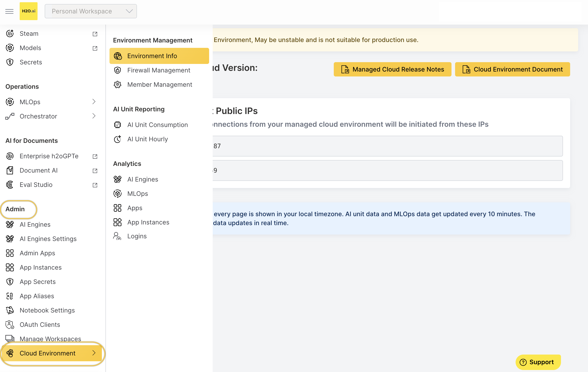Click the Environment Management heading
The image size is (588, 372).
click(x=153, y=40)
